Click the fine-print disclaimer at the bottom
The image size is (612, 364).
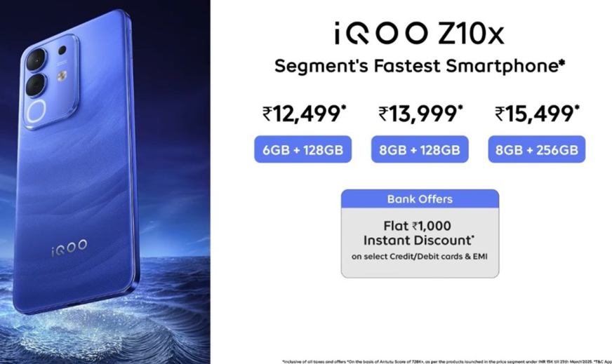(446, 361)
